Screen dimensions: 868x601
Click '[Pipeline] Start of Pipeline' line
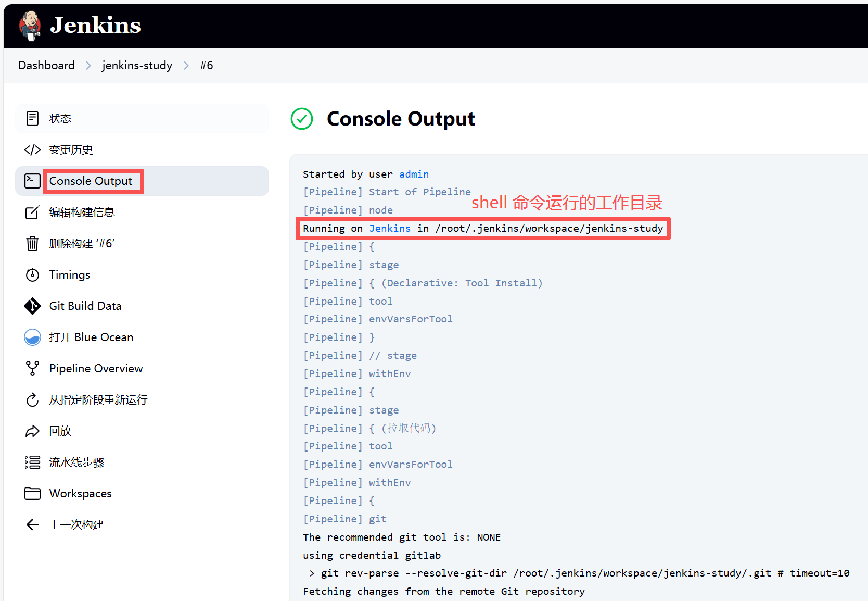[387, 192]
